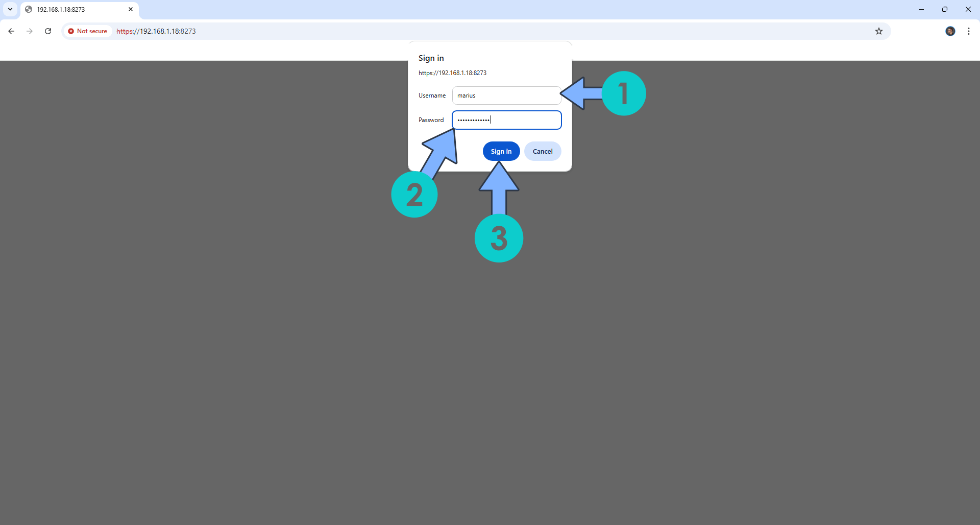
Task: Select the 192.168.1.18:8273 tab
Action: coord(79,10)
